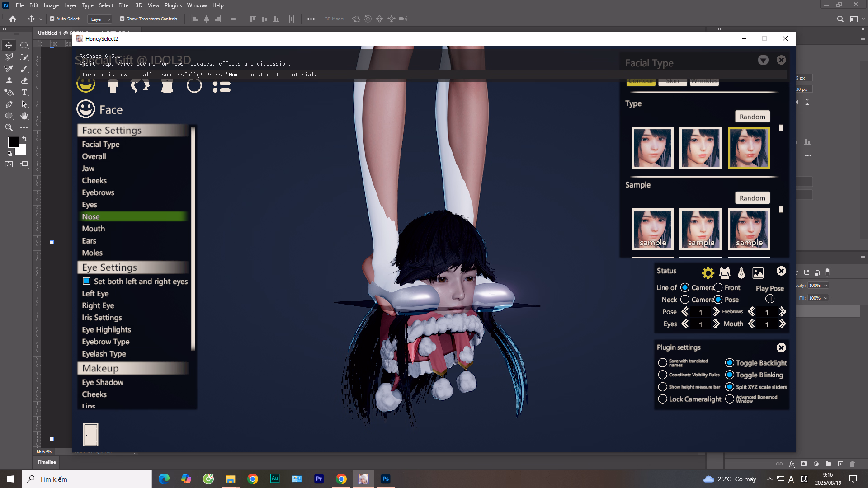Choose the first Sample face thumbnail
The image size is (868, 488).
tap(652, 229)
